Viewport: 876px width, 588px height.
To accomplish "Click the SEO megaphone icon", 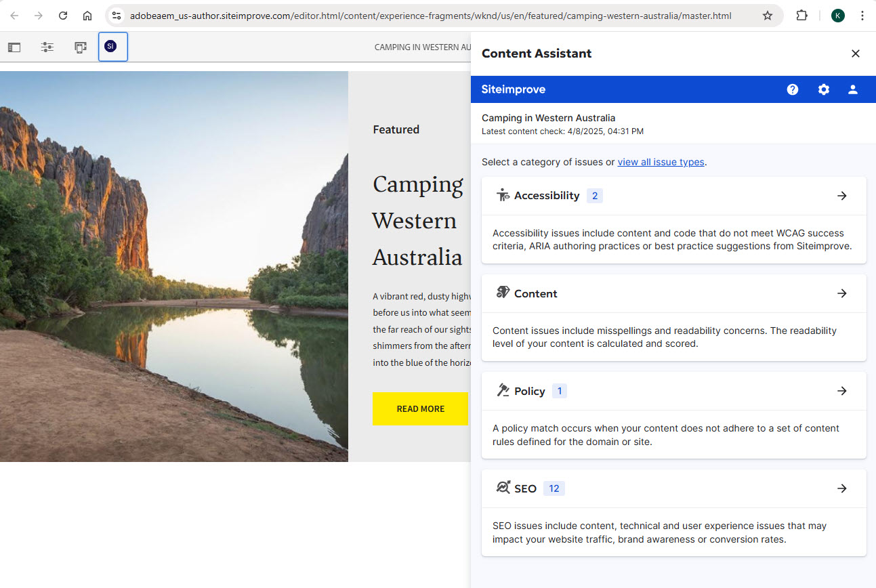I will pos(503,487).
